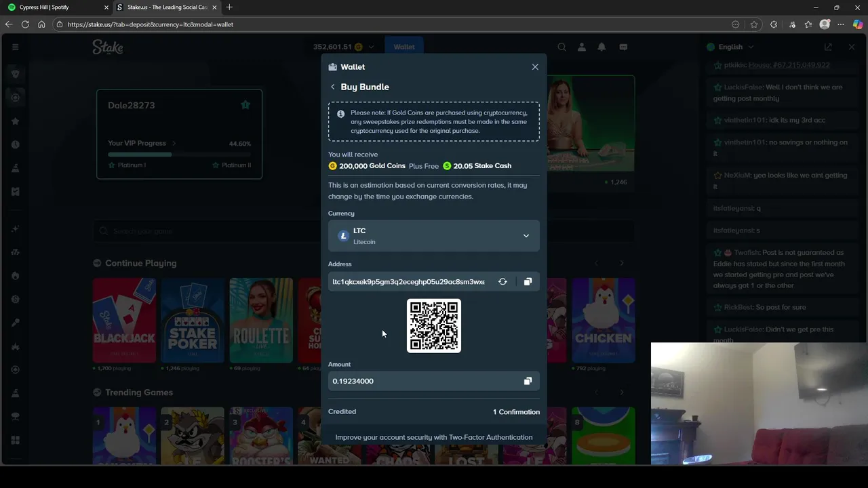This screenshot has height=488, width=868.
Task: Open the LTC Litecoin currency dropdown
Action: 434,236
